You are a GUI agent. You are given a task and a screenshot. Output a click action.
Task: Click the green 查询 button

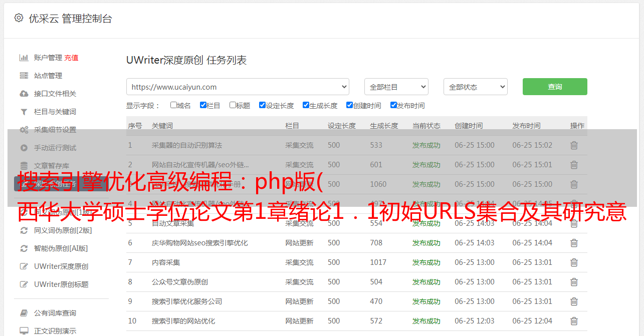point(555,87)
